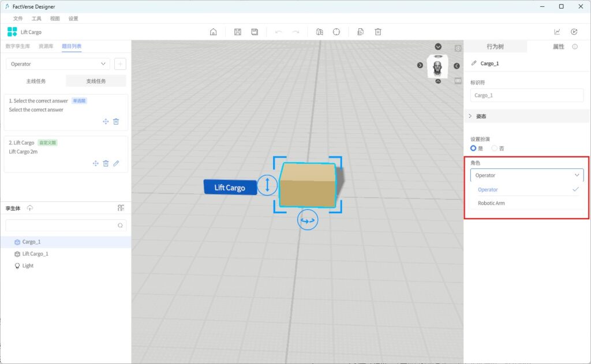
Task: Edit the Lift Cargo task with the pencil icon
Action: [116, 164]
